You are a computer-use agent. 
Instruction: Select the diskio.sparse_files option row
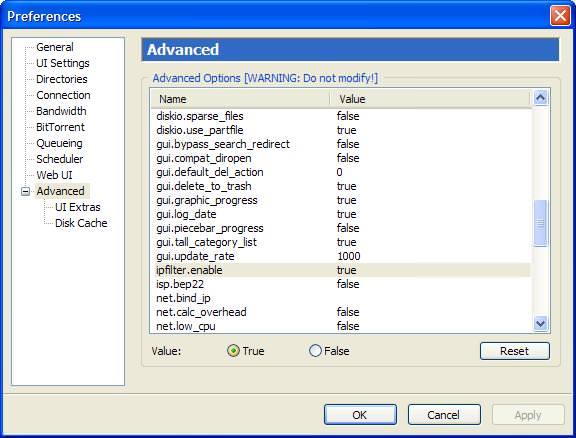click(x=341, y=116)
